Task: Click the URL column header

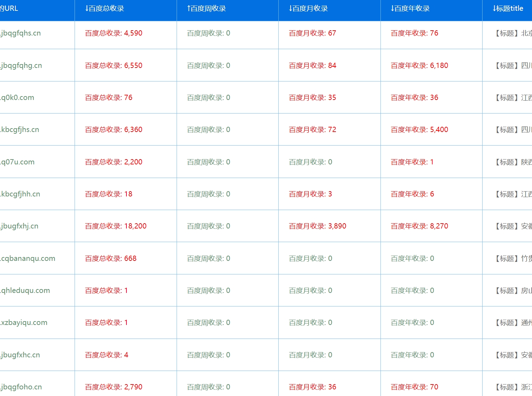Action: point(9,9)
